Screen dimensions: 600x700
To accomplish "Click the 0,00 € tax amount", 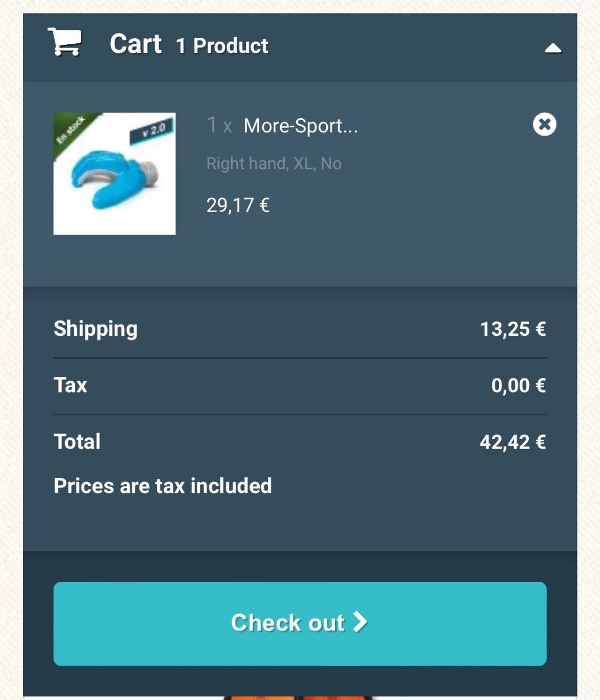I will point(518,386).
